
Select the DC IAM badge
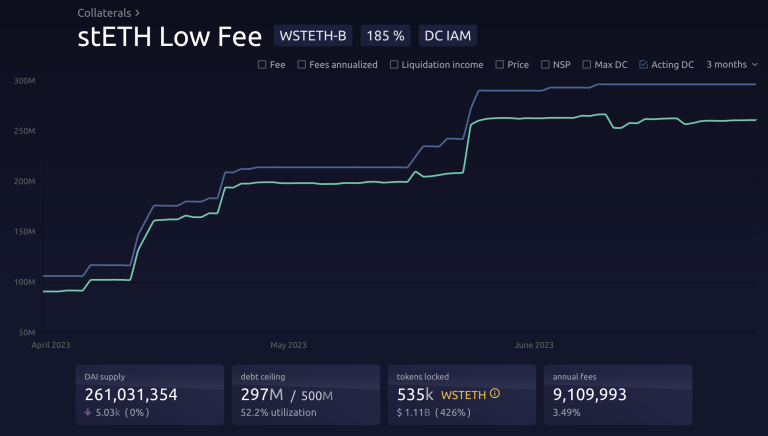coord(448,36)
